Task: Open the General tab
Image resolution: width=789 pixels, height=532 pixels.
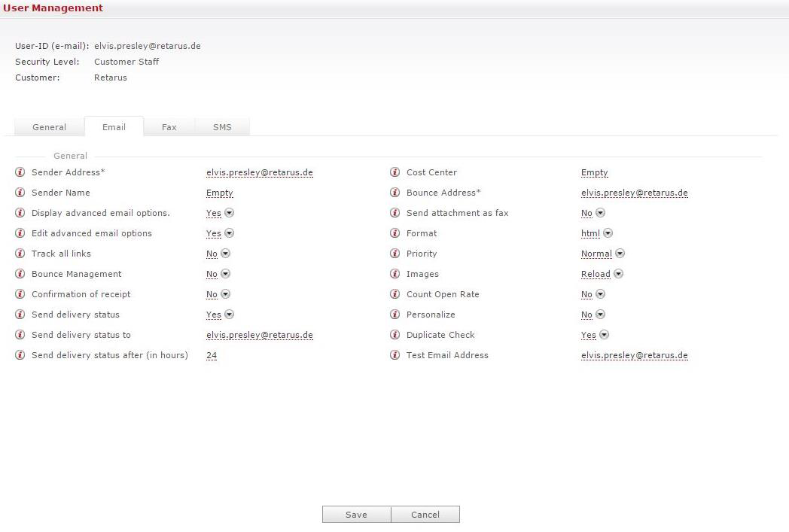Action: (49, 127)
